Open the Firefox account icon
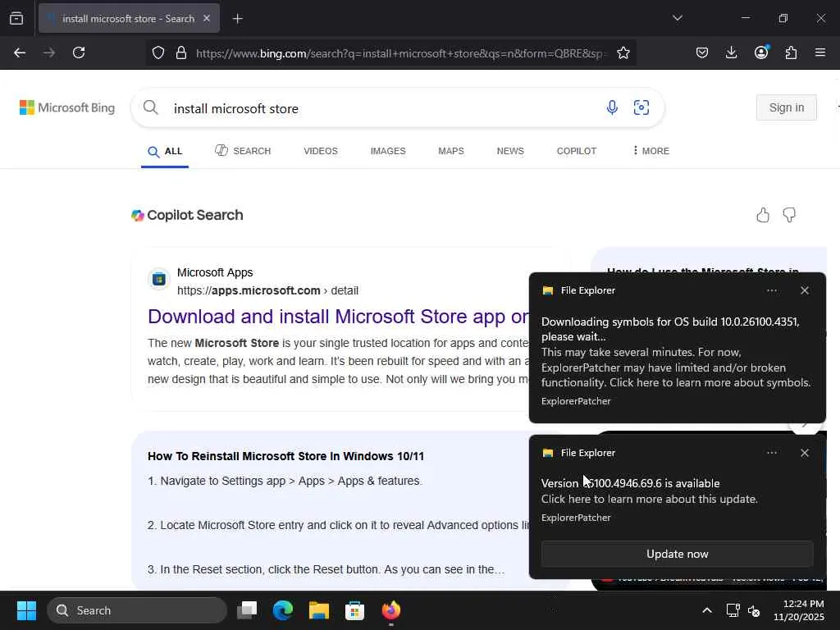The height and width of the screenshot is (630, 840). tap(761, 52)
